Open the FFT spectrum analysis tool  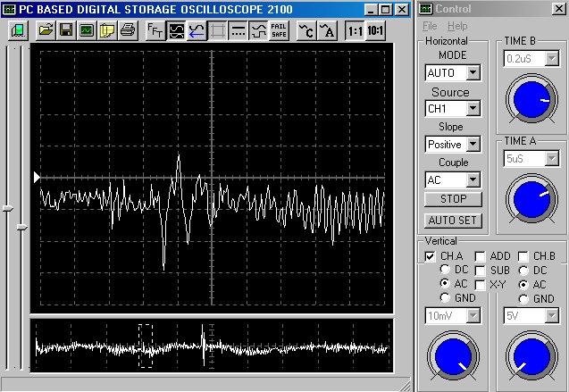pyautogui.click(x=155, y=29)
